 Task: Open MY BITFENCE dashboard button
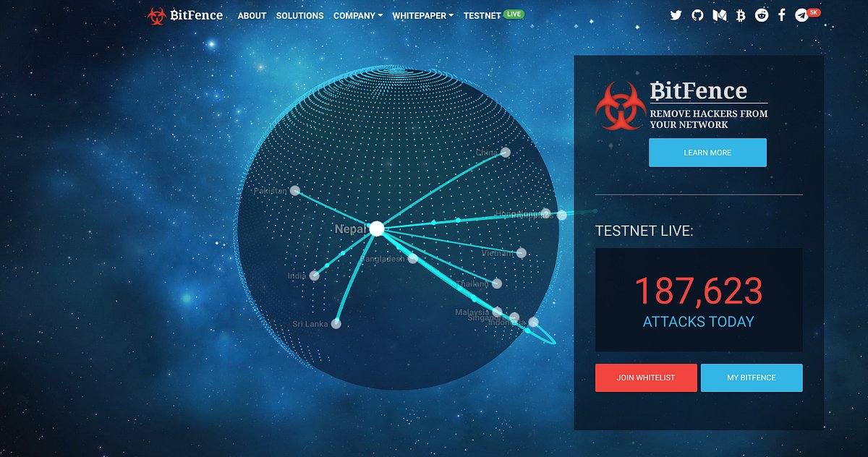[x=752, y=377]
